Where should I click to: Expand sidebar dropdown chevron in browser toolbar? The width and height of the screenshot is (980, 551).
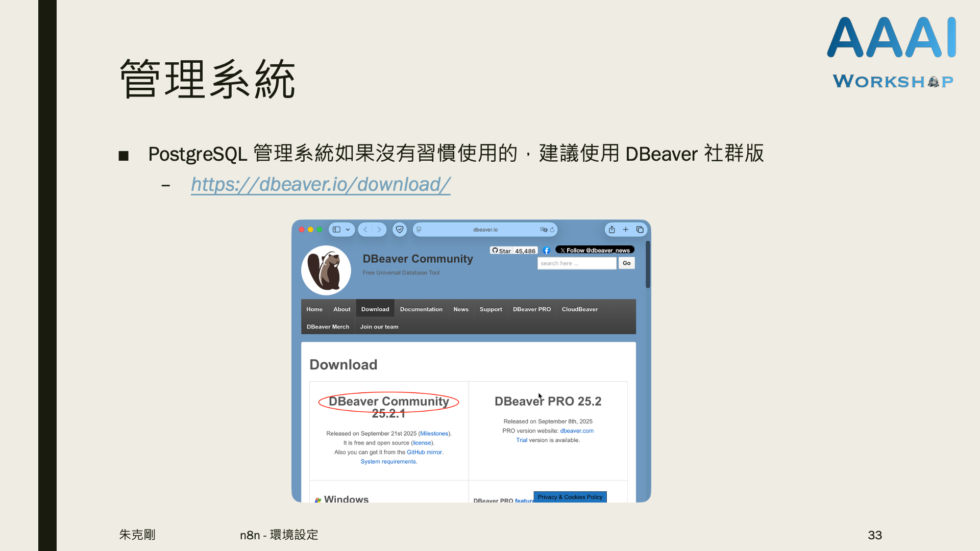tap(348, 230)
